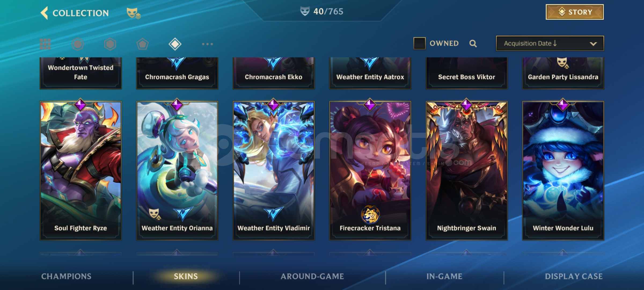
Task: Toggle the Owned checkbox
Action: tap(419, 43)
